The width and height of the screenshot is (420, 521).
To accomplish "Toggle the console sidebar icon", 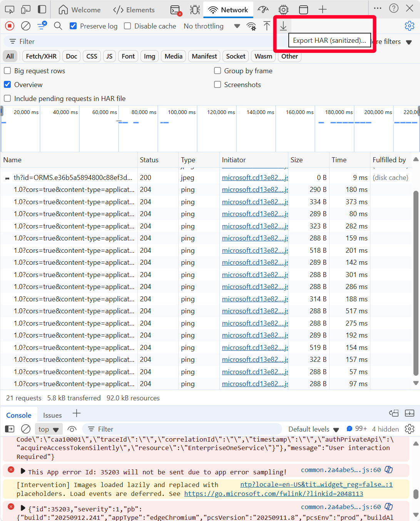I will 10,429.
